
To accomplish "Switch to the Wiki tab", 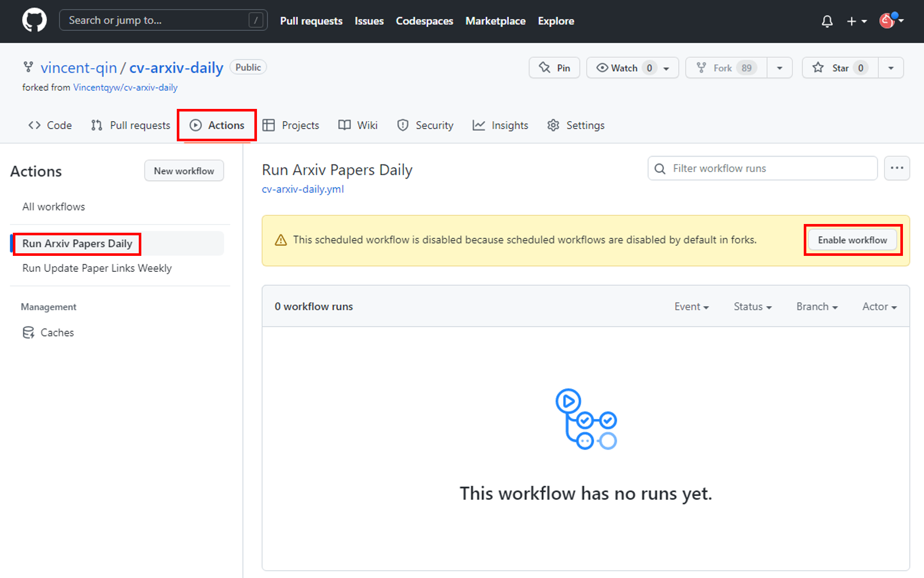I will pyautogui.click(x=358, y=125).
